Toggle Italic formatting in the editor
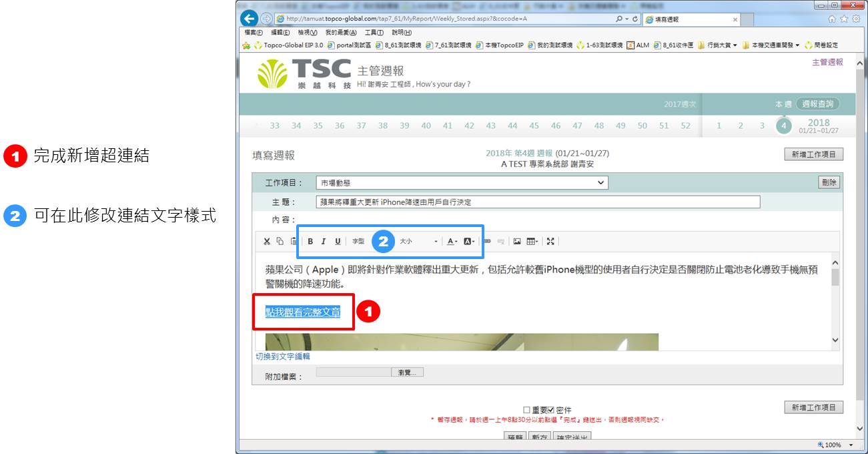Screen dimensions: 868x454 pyautogui.click(x=324, y=242)
